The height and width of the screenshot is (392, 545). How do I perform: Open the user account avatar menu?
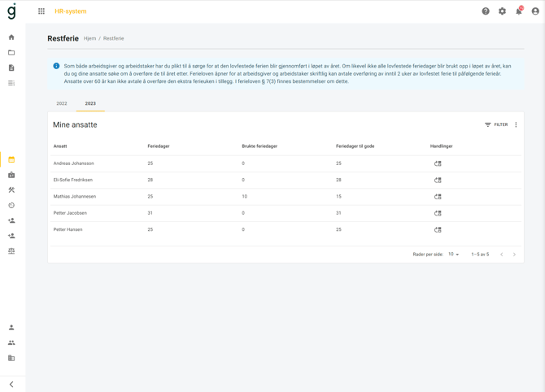coord(535,11)
